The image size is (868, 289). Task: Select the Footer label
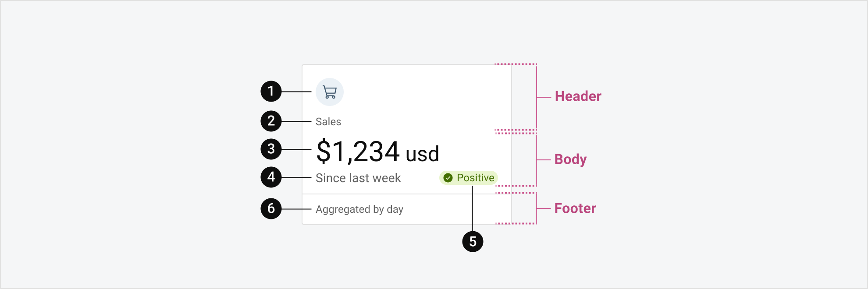pyautogui.click(x=575, y=208)
